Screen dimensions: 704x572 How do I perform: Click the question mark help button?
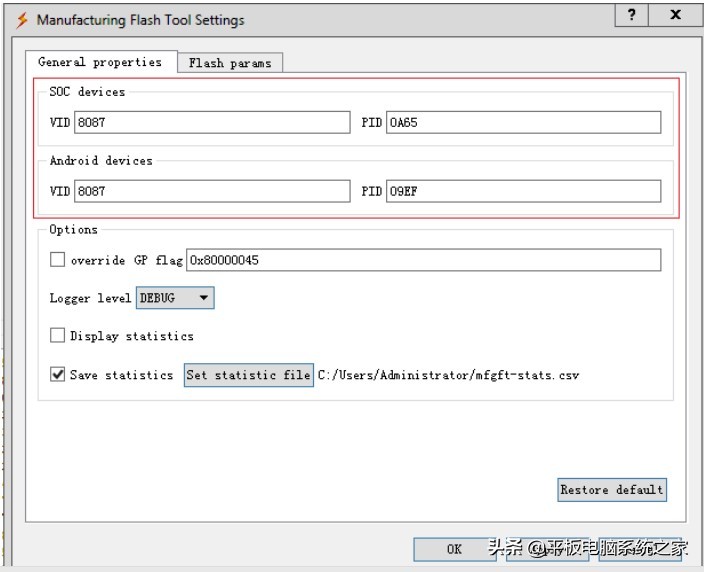(x=631, y=15)
